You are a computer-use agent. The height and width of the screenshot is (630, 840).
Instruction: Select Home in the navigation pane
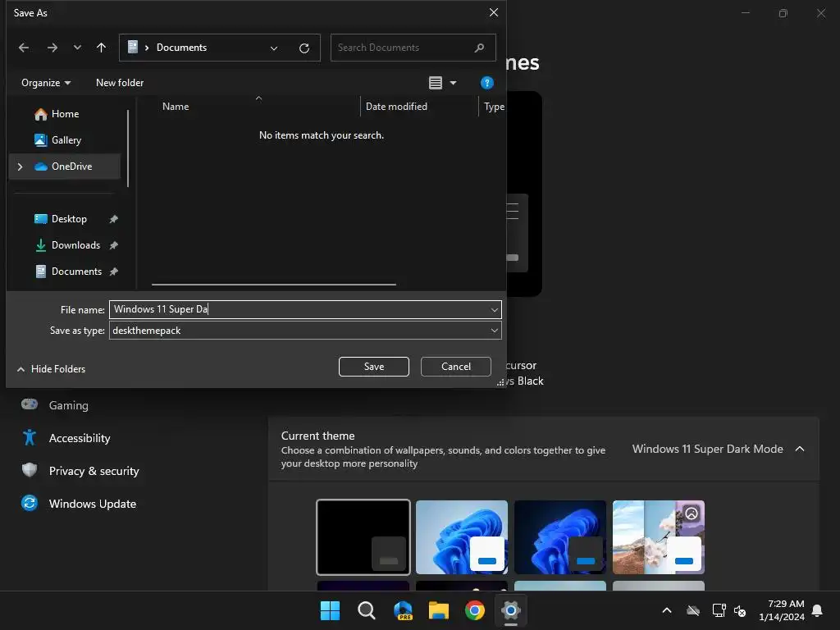click(x=64, y=113)
